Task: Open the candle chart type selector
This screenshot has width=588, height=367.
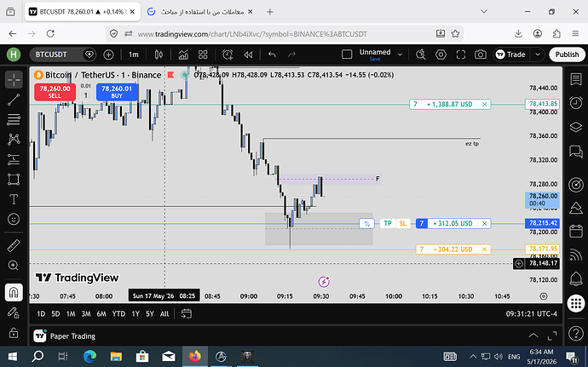Action: 159,54
